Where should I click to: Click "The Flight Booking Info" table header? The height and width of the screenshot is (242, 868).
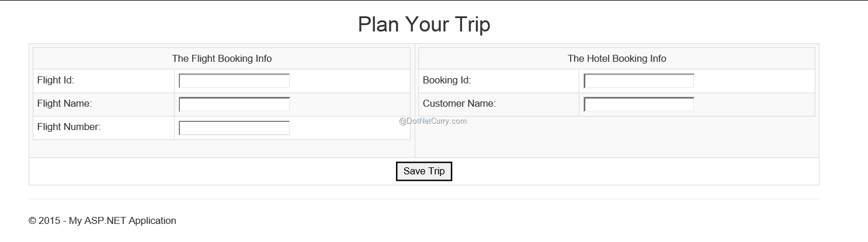pos(222,59)
